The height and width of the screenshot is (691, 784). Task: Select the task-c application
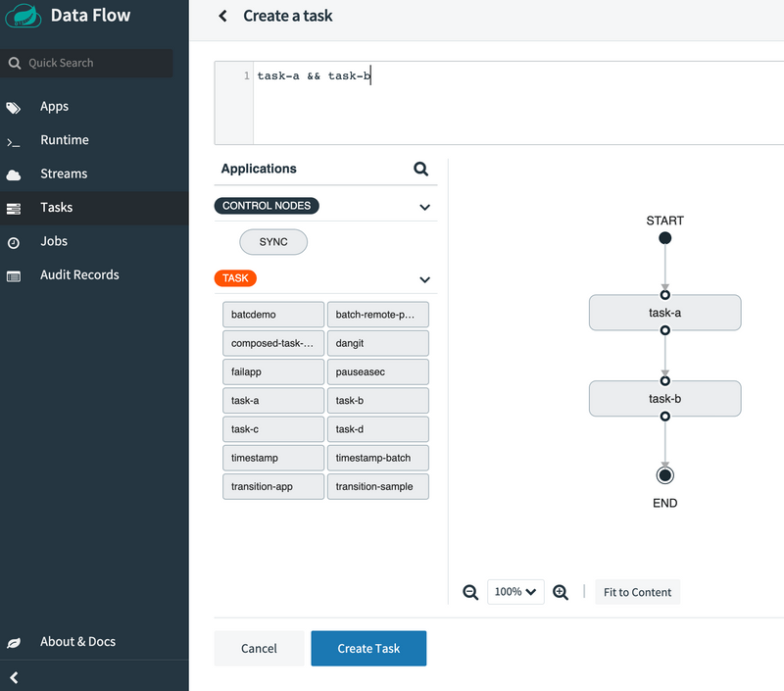coord(273,429)
